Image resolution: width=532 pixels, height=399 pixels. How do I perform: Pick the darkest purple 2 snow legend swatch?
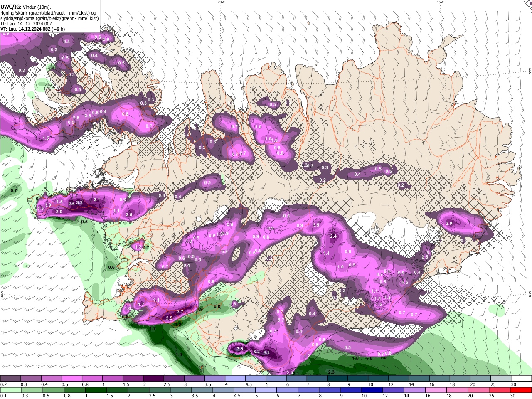click(x=153, y=379)
